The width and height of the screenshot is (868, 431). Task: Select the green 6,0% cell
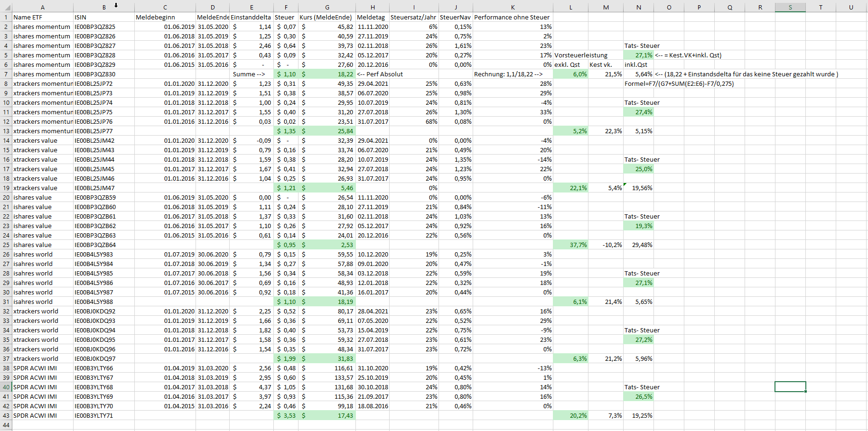pyautogui.click(x=570, y=74)
